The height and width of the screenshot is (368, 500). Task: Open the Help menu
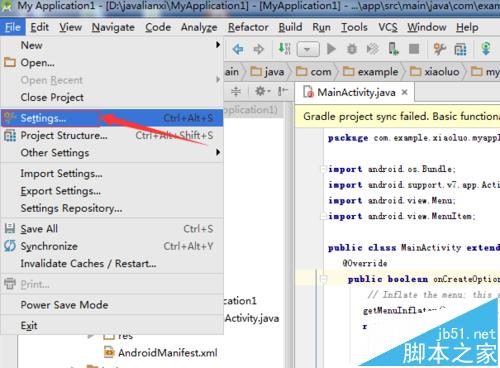467,27
